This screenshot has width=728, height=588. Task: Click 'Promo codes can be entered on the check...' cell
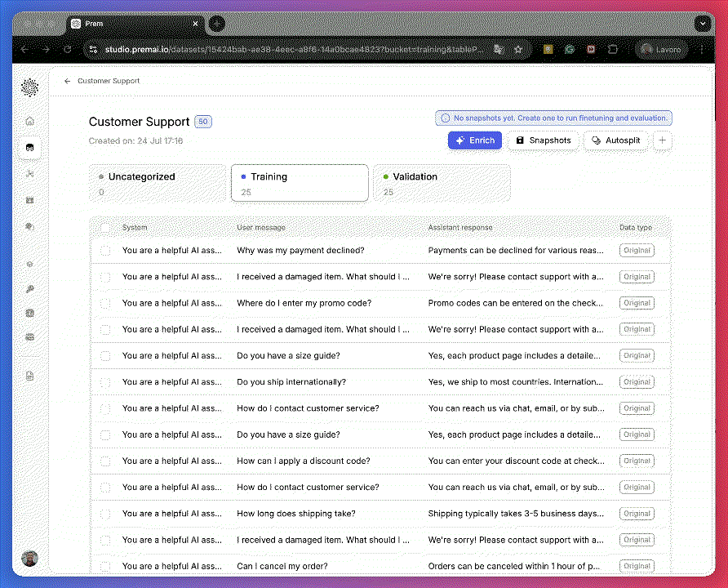(515, 303)
